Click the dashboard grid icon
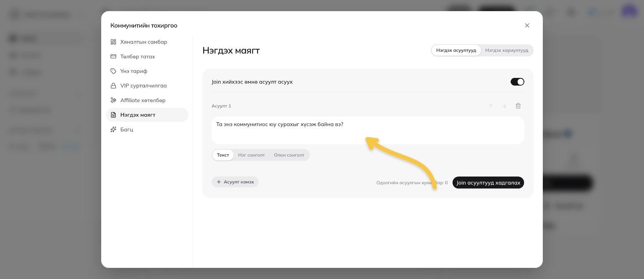Screen dimensions: 644x279 (113, 42)
